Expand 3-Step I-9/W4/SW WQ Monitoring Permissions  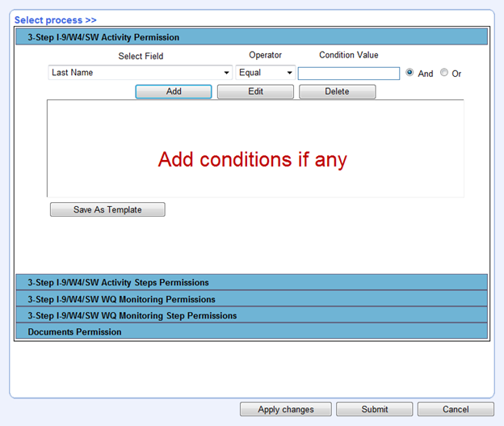252,299
